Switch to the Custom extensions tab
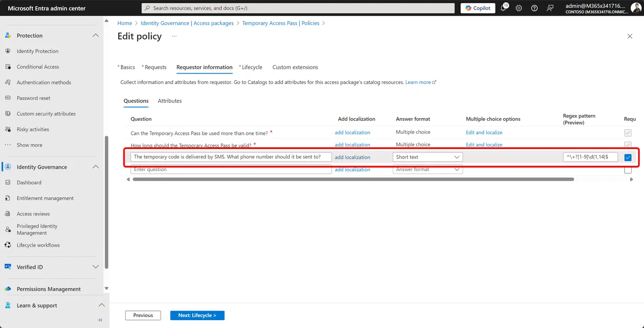The image size is (644, 328). point(295,67)
